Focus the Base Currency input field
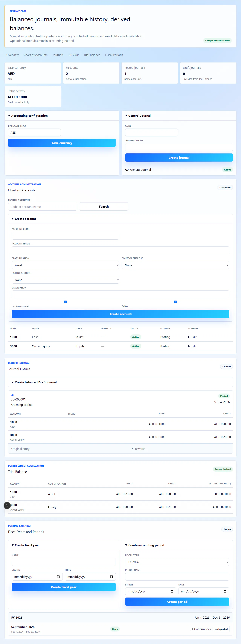The width and height of the screenshot is (241, 644). tap(34, 132)
